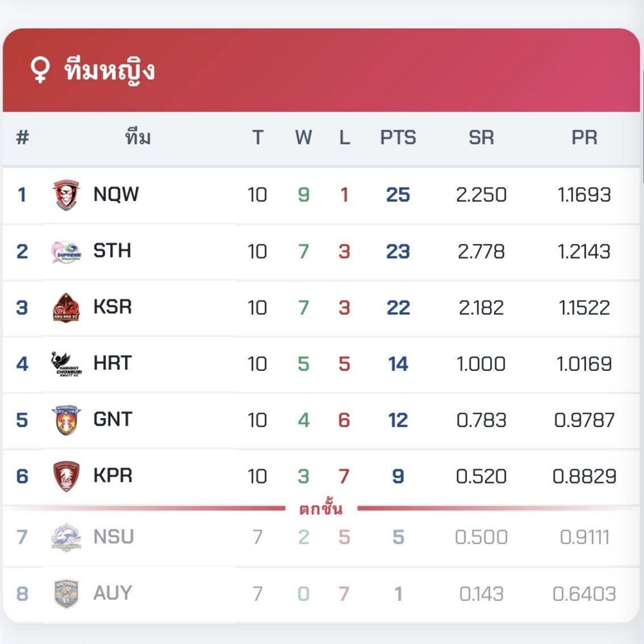644x644 pixels.
Task: Click the NSU team logo
Action: tap(66, 536)
